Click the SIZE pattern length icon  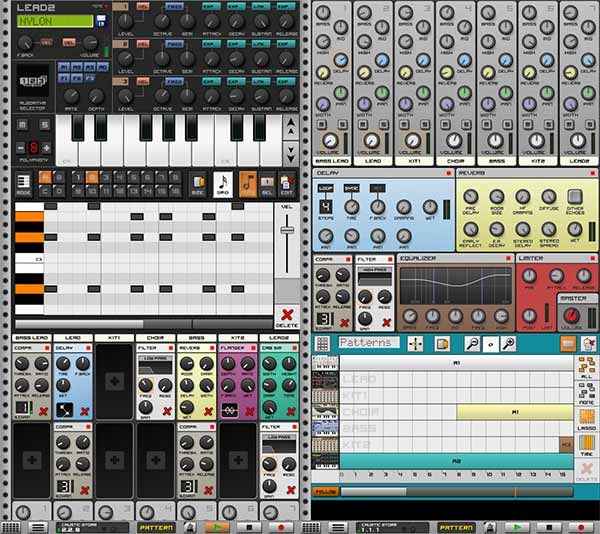tap(198, 184)
